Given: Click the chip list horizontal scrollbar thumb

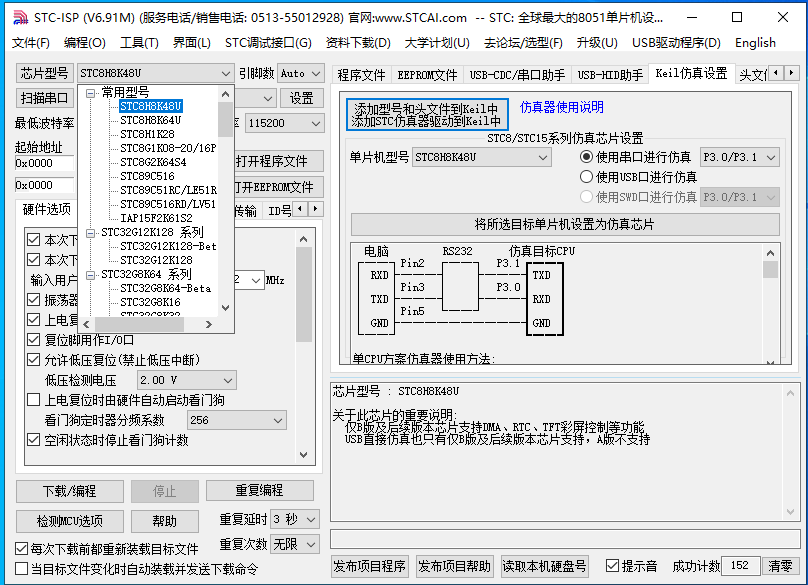Looking at the screenshot, I should (139, 324).
